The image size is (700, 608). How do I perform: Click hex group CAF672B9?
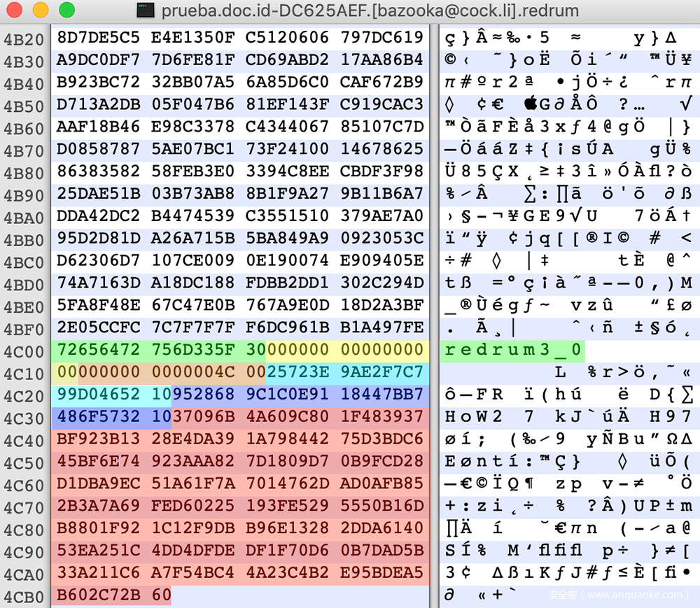point(381,82)
